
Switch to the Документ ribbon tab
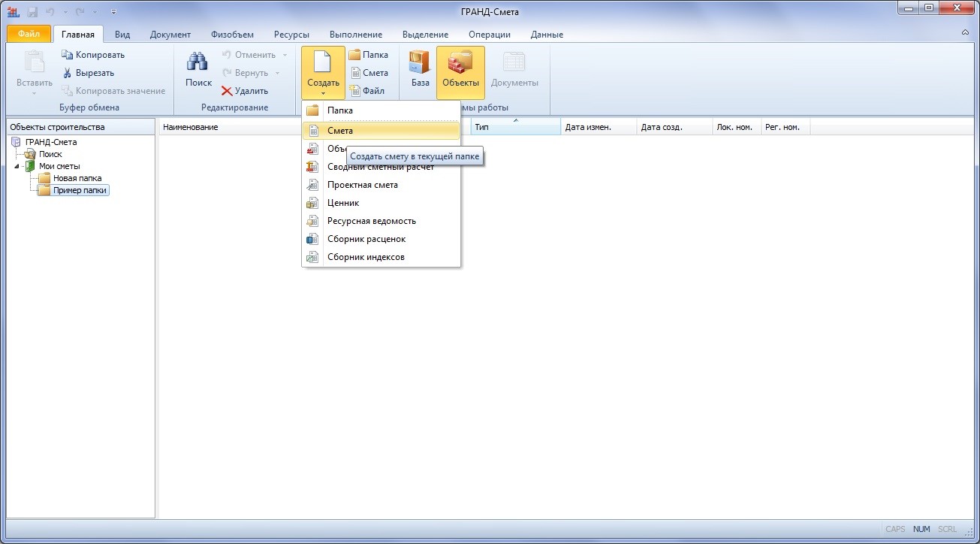click(170, 35)
